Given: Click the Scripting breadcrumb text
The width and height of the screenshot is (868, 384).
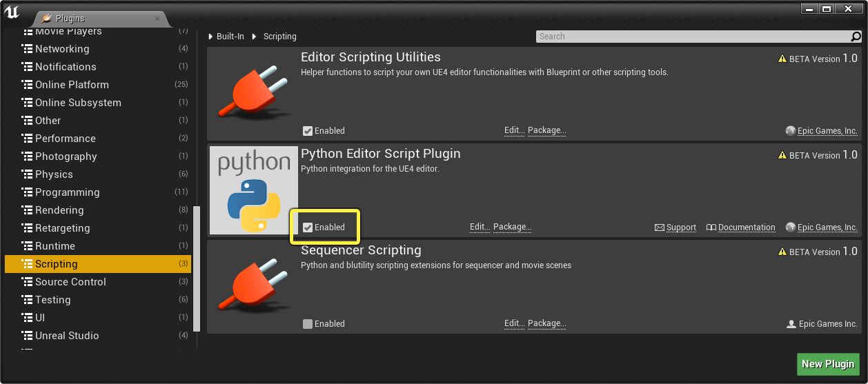Looking at the screenshot, I should click(280, 37).
